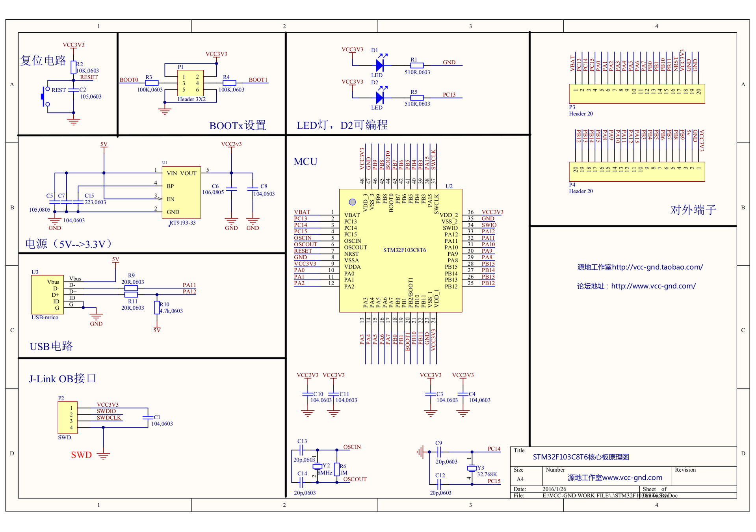
Task: Click the LED D1 diode symbol
Action: [x=380, y=65]
